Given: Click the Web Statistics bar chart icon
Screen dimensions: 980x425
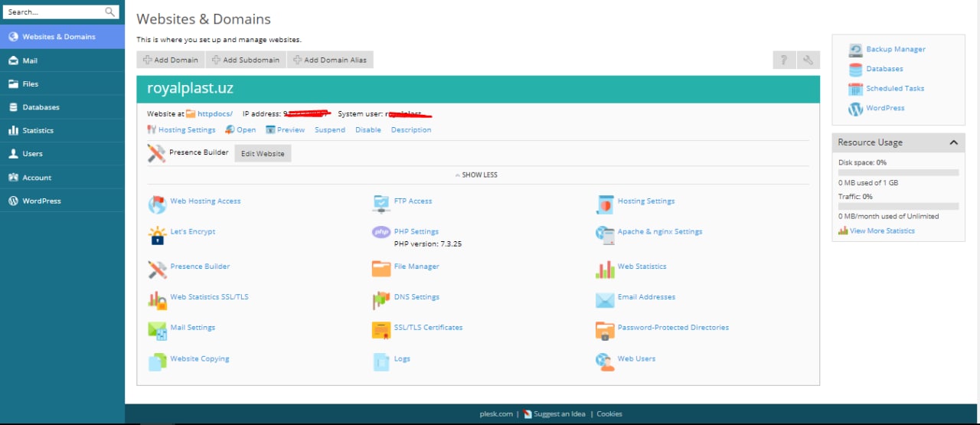Looking at the screenshot, I should pyautogui.click(x=605, y=270).
